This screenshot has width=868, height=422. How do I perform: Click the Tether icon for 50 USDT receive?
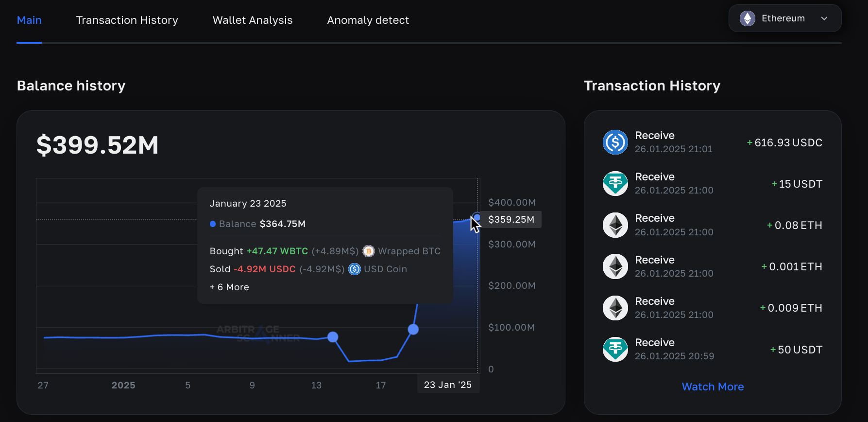coord(615,349)
